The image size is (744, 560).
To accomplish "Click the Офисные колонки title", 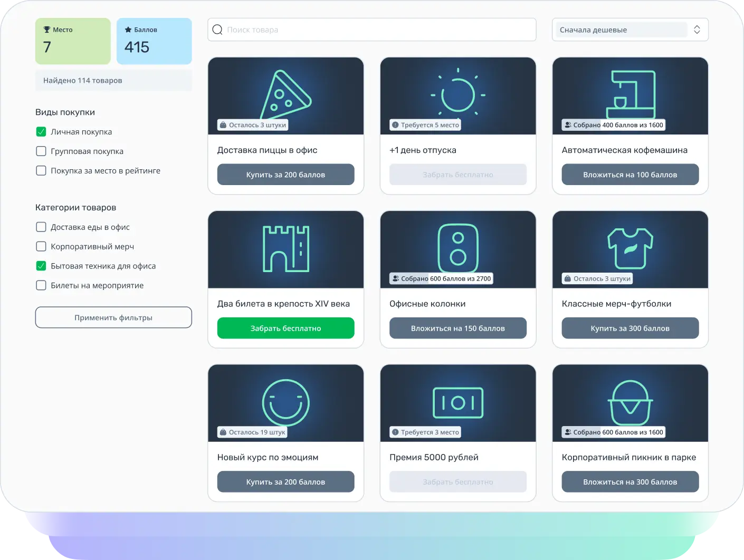I will (427, 304).
